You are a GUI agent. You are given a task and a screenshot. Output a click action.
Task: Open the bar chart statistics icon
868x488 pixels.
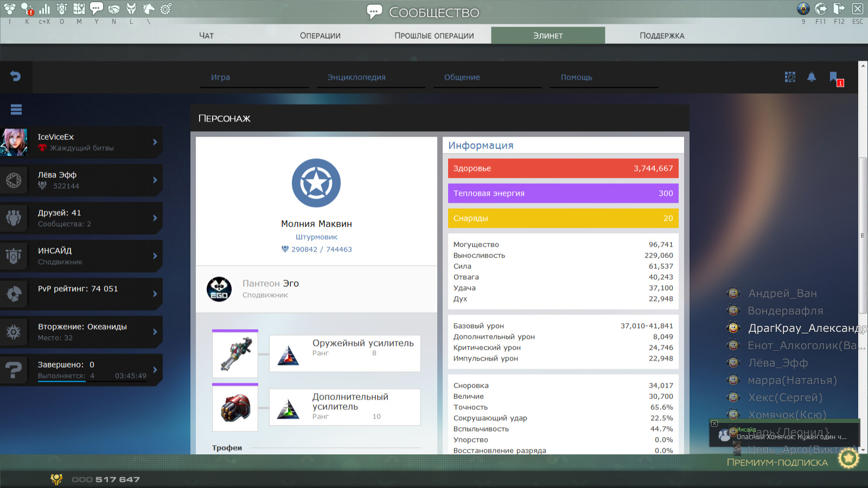(44, 9)
